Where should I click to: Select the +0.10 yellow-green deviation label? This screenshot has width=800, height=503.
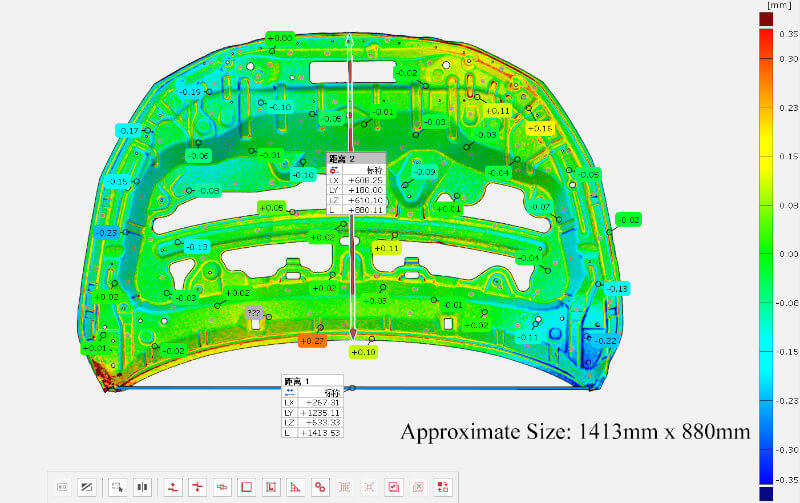tap(363, 352)
